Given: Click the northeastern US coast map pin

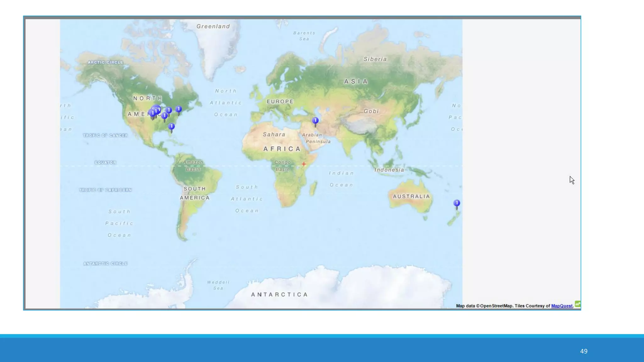Looking at the screenshot, I should point(179,109).
